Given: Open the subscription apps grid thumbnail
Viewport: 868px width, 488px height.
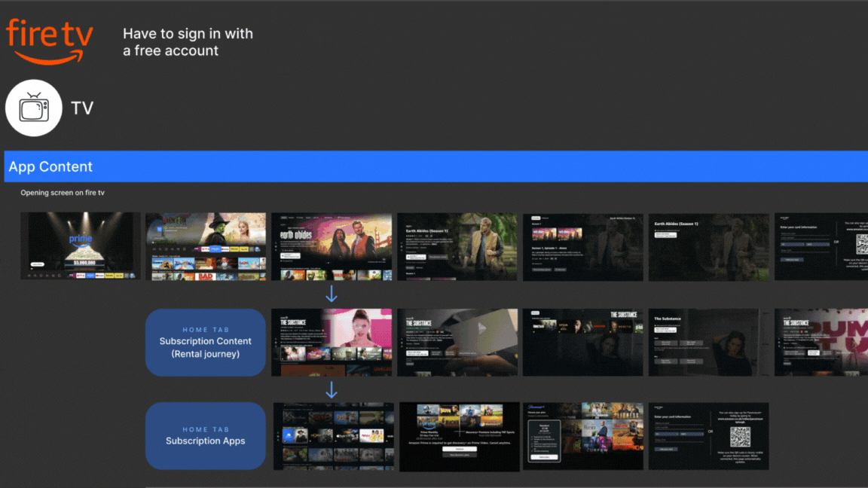Looking at the screenshot, I should (x=333, y=437).
